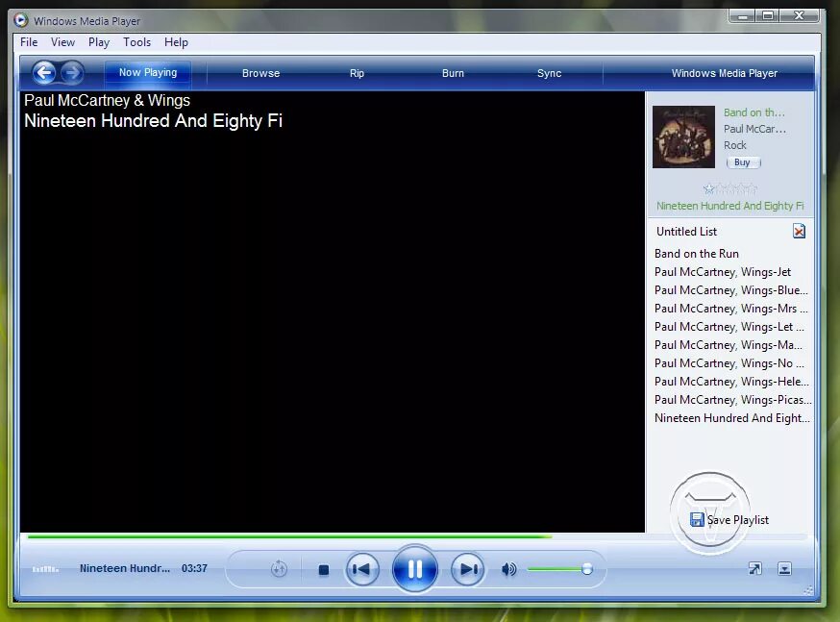The height and width of the screenshot is (622, 840).
Task: Open the File menu
Action: click(x=29, y=41)
